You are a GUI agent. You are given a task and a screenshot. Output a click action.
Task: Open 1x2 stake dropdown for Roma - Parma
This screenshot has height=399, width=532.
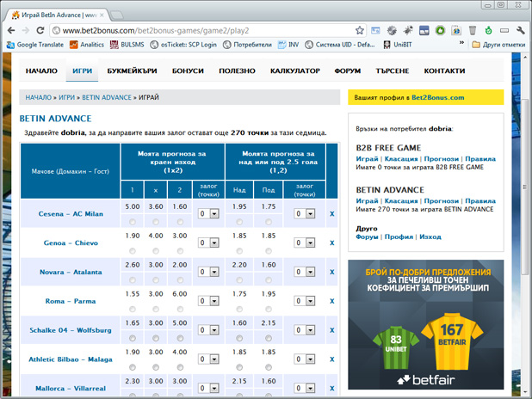208,301
